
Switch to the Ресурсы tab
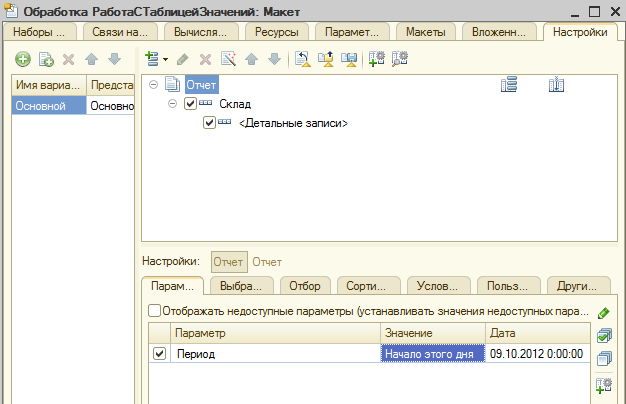click(277, 32)
